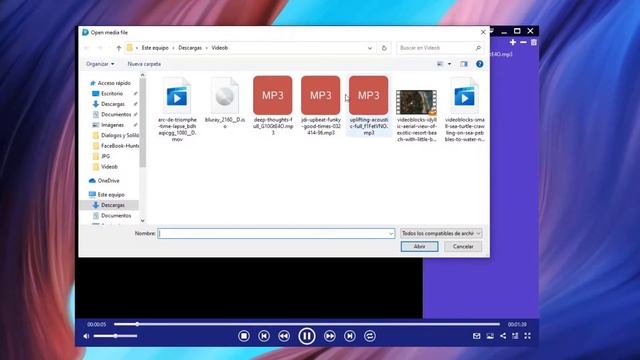Toggle the playlist panel icon
This screenshot has height=360, width=640.
(515, 336)
